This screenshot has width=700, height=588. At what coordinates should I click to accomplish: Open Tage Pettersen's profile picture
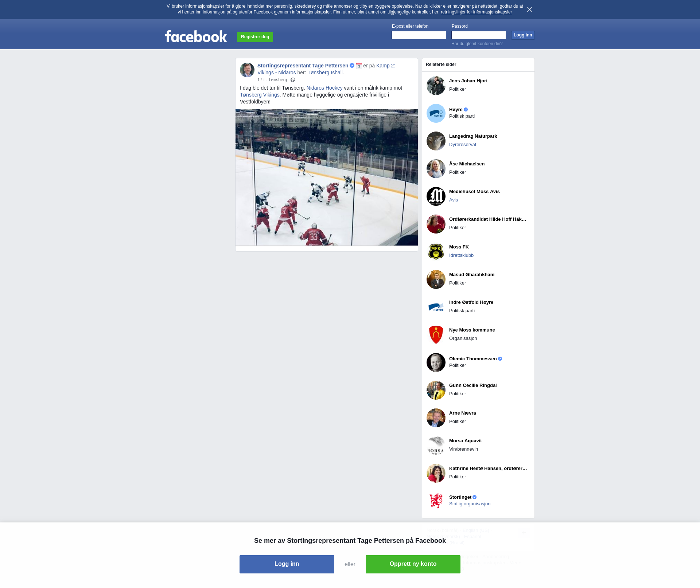point(247,70)
